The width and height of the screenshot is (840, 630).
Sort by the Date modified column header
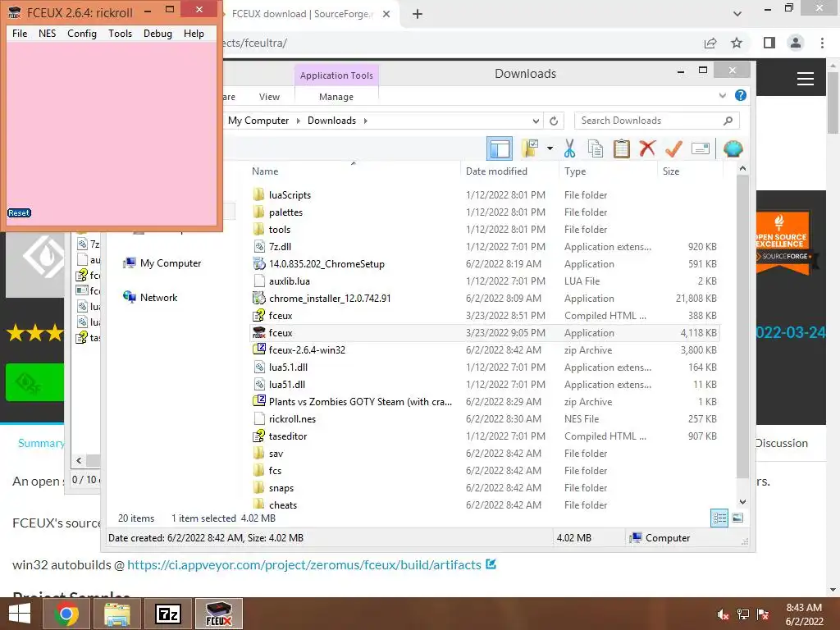click(496, 171)
